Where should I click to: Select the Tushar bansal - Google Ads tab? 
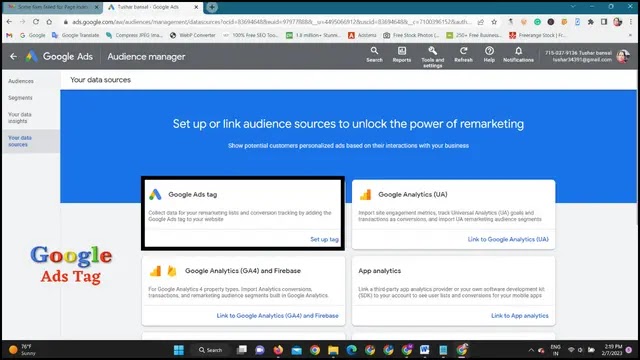[x=147, y=7]
